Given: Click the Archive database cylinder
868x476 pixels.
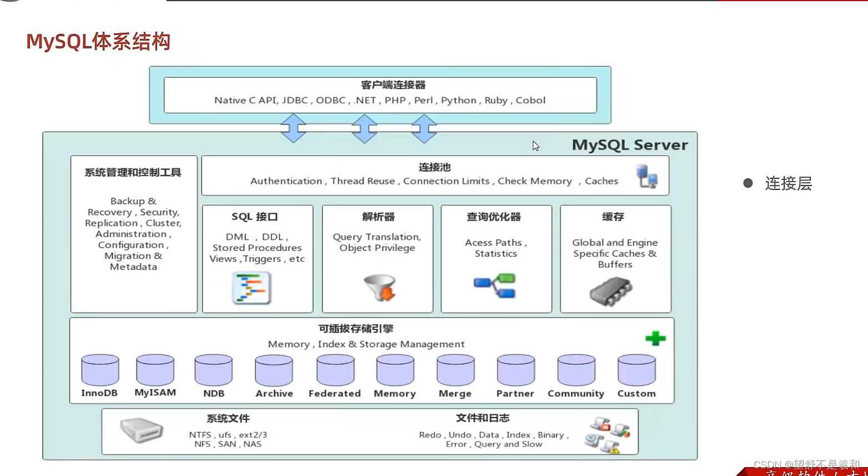Looking at the screenshot, I should (274, 371).
